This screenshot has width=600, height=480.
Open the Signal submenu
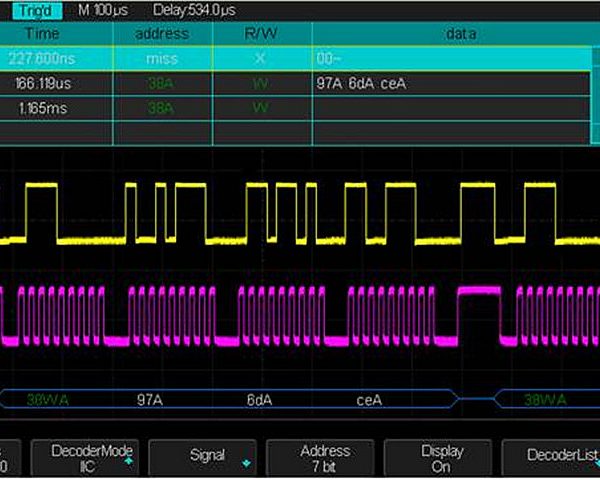click(x=207, y=458)
